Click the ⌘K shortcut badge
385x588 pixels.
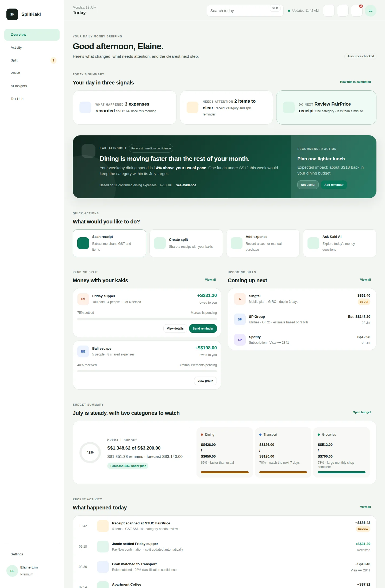[x=275, y=8]
